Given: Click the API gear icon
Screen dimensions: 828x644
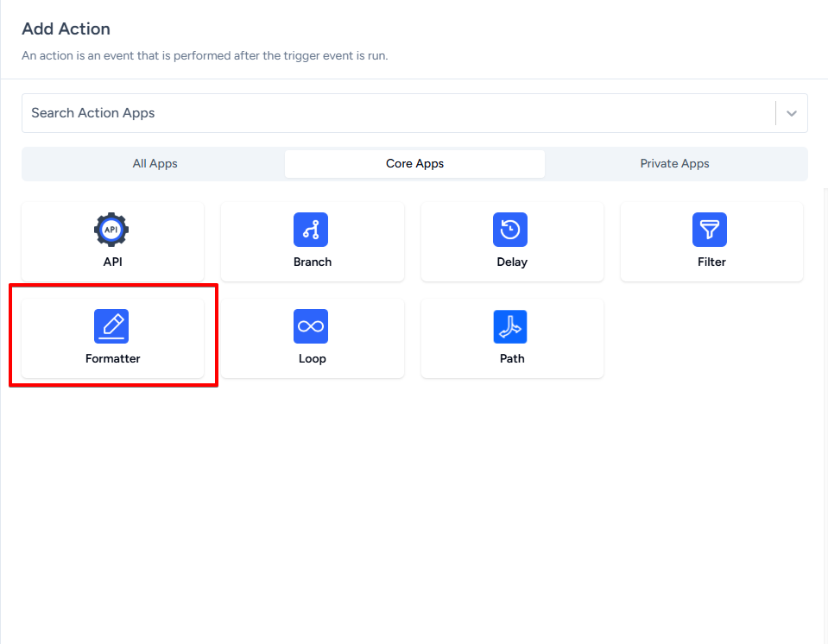Looking at the screenshot, I should point(111,230).
